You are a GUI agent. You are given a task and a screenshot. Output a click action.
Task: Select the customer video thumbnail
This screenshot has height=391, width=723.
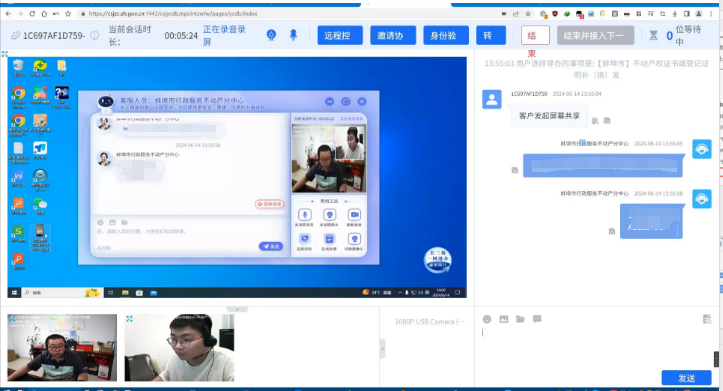tap(62, 348)
